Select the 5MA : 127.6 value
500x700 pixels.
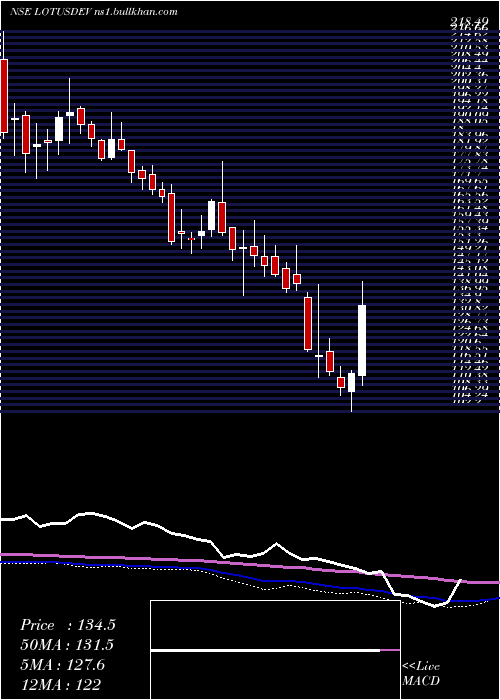[62, 665]
